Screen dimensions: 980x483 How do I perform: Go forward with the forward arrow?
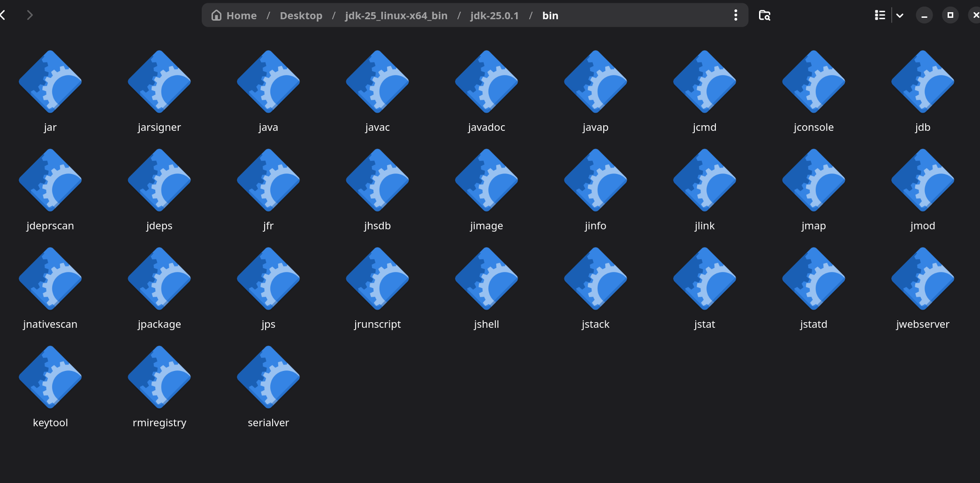coord(30,15)
